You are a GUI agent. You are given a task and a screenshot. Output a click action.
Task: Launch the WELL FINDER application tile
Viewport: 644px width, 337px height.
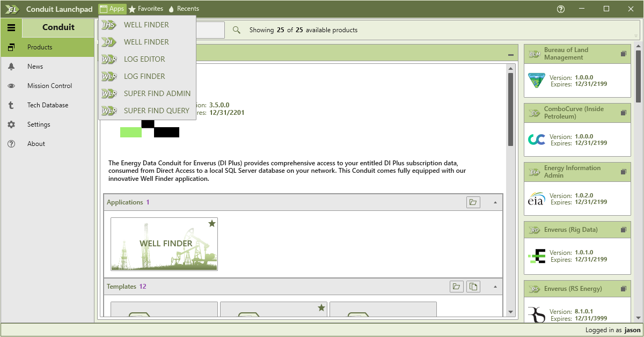tap(164, 244)
